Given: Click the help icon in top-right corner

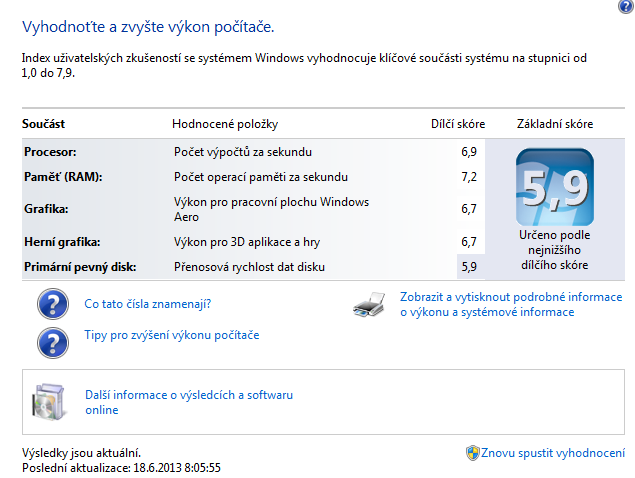Looking at the screenshot, I should tap(625, 7).
